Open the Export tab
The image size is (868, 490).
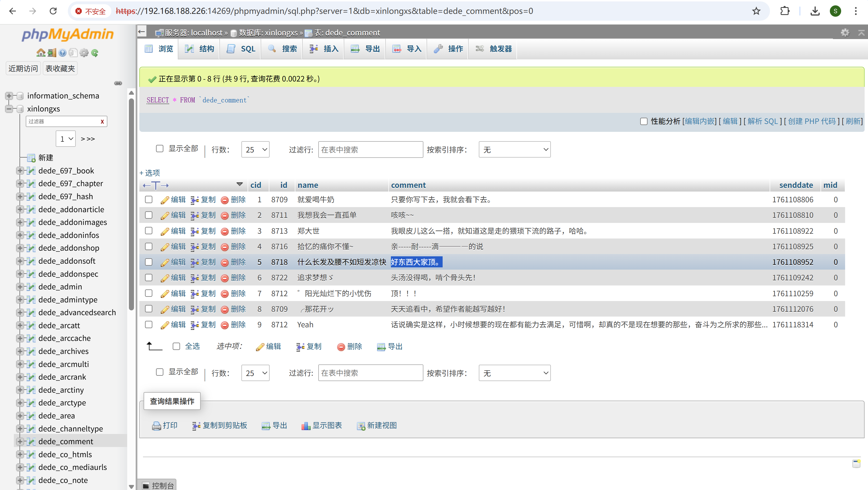tap(365, 49)
